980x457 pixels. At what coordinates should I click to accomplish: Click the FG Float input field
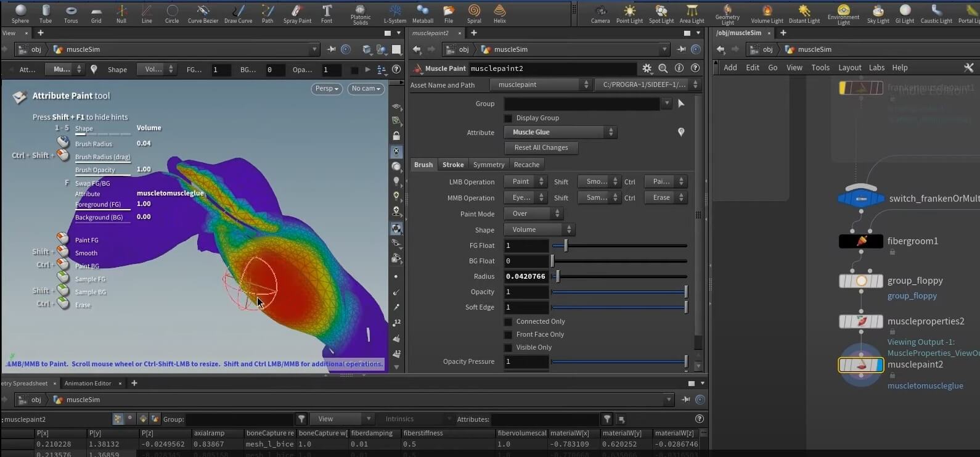[x=526, y=245]
